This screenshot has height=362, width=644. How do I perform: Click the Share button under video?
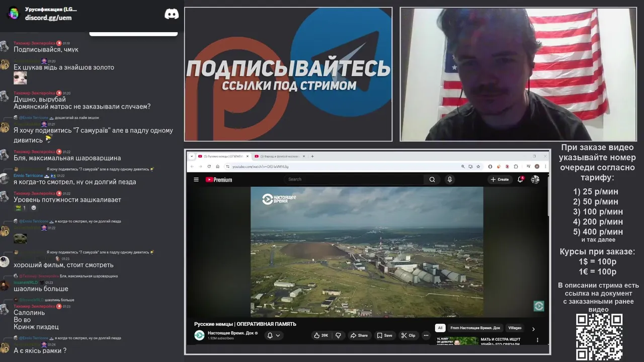click(359, 335)
